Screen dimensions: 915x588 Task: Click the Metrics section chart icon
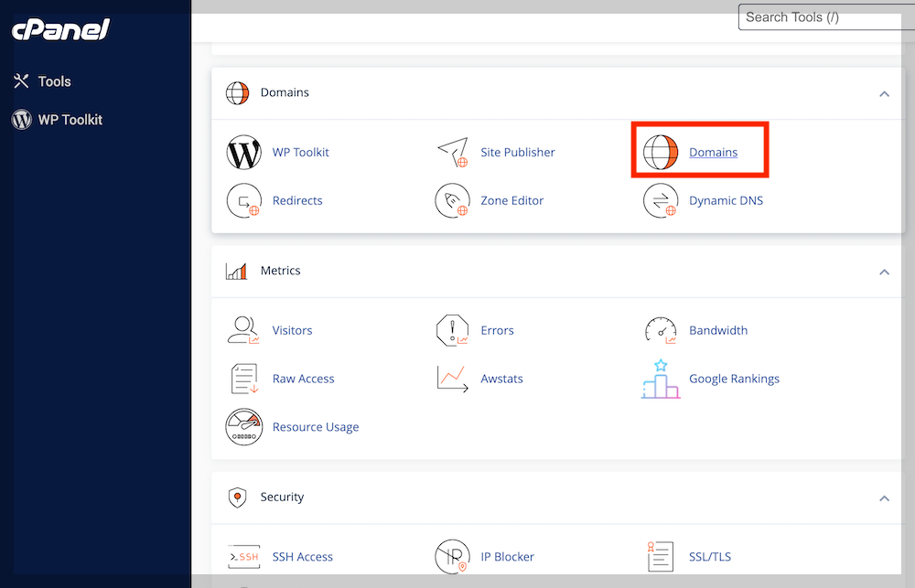(x=236, y=271)
